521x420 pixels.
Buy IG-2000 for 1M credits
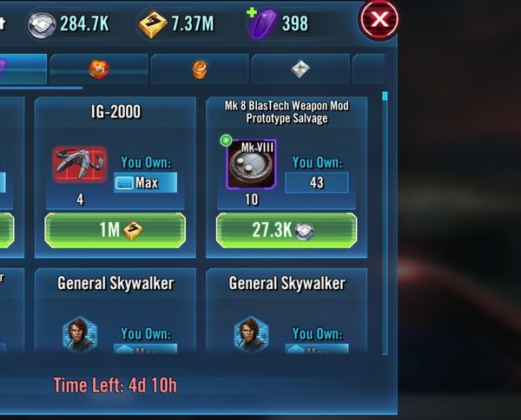[115, 230]
